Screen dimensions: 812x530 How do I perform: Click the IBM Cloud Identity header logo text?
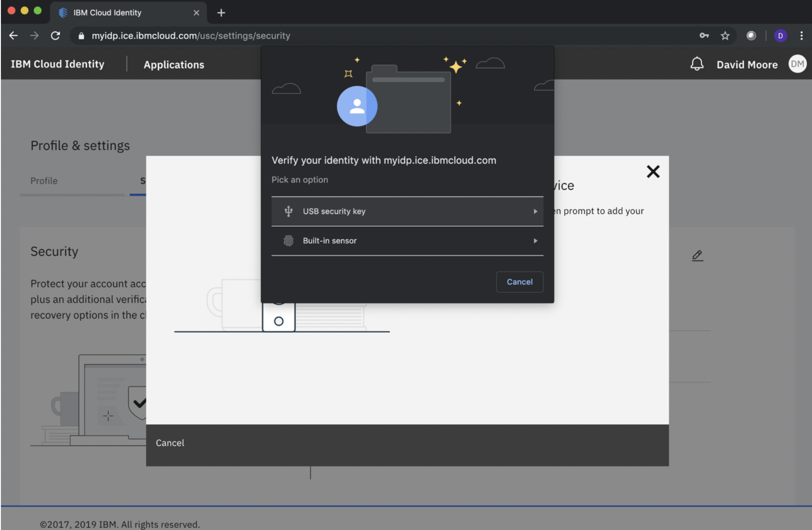coord(58,64)
